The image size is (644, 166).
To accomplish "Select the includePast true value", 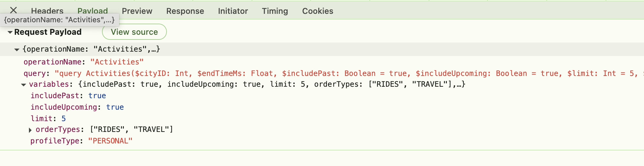I will click(97, 96).
